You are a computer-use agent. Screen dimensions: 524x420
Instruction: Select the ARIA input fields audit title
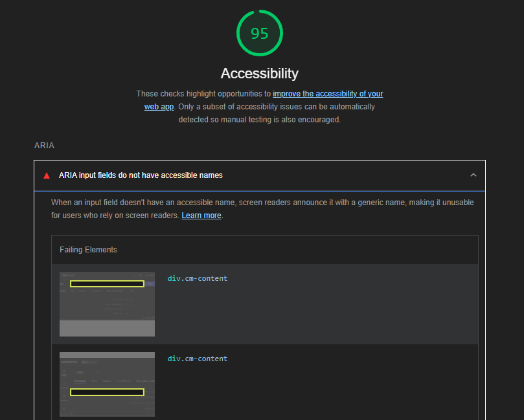(x=141, y=175)
